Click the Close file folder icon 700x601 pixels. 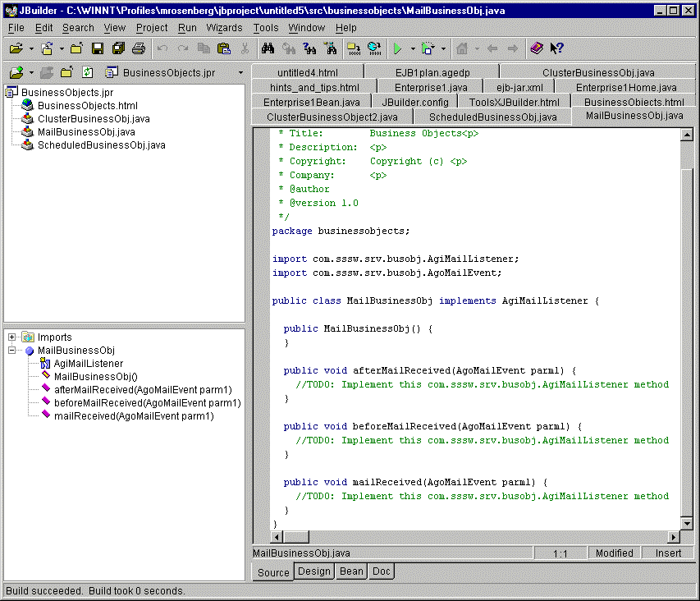point(77,48)
